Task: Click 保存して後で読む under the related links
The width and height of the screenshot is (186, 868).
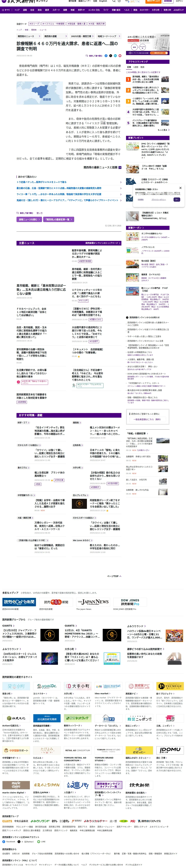Action: [25, 213]
